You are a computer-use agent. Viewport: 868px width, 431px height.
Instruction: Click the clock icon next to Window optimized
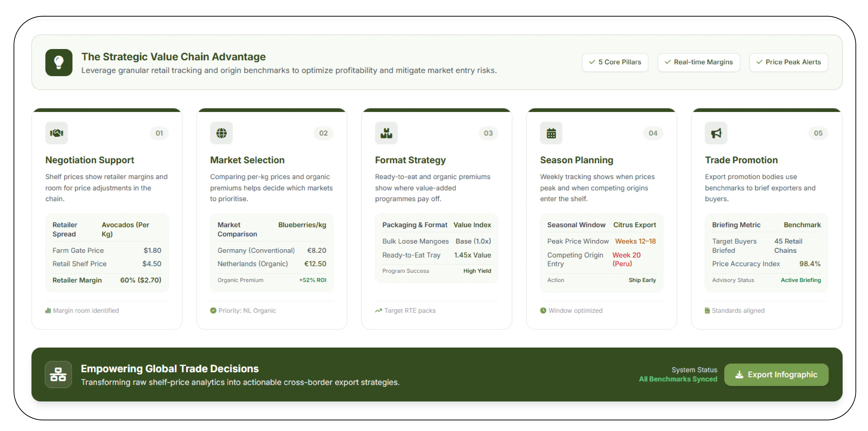[x=543, y=311]
